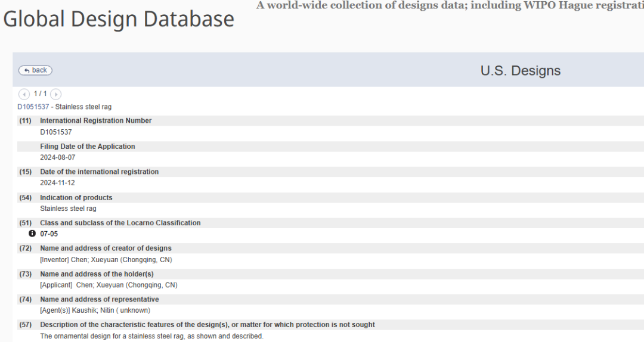
Task: Click the International Registration Number label
Action: (95, 121)
